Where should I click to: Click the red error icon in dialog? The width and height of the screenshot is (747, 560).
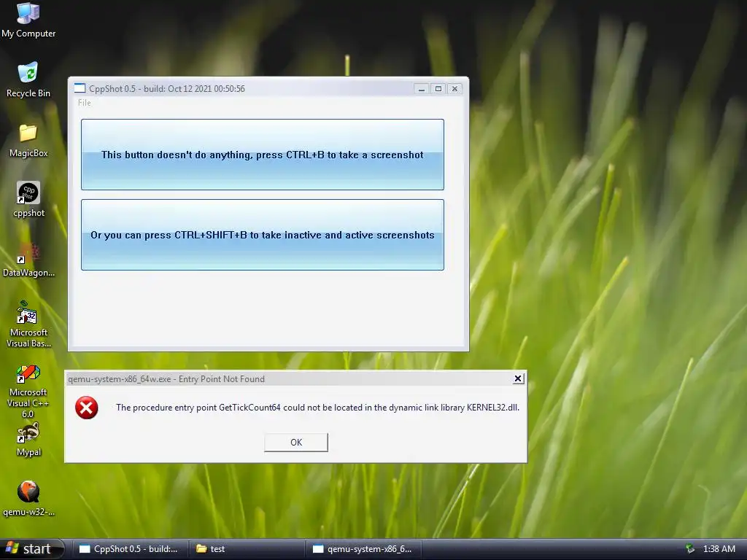click(87, 408)
